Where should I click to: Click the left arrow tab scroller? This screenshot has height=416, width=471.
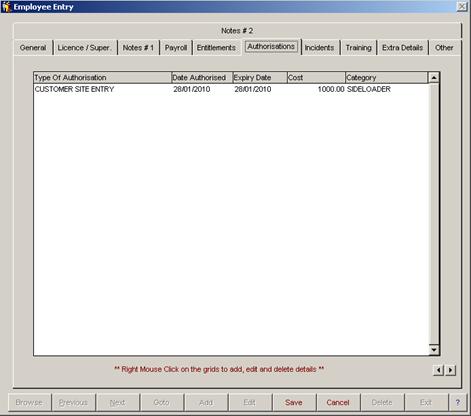click(x=438, y=370)
